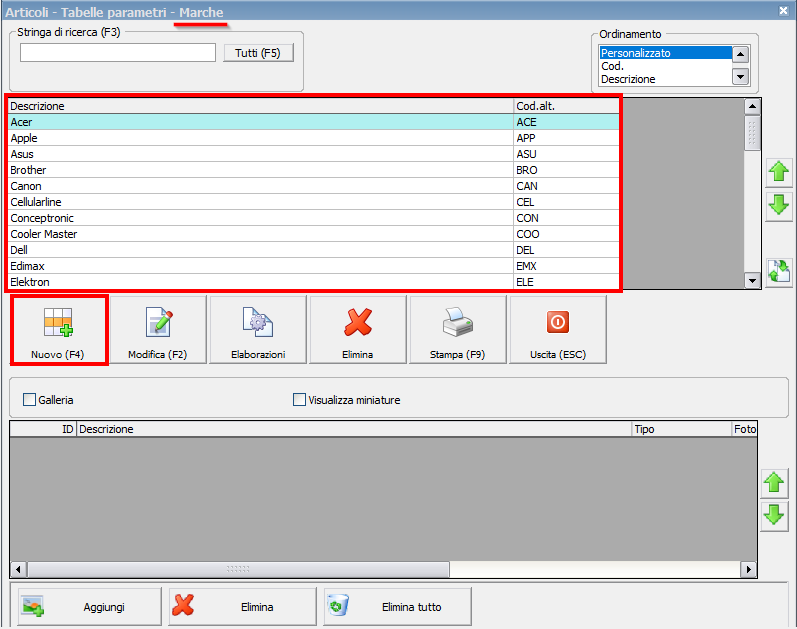Click the Stringa di ricerca input field
The height and width of the screenshot is (629, 797).
click(118, 53)
